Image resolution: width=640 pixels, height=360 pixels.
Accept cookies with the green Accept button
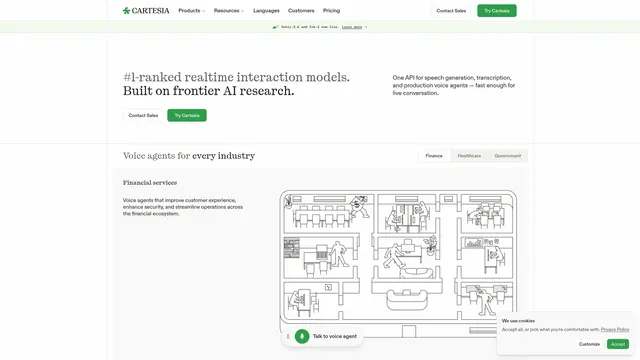(618, 344)
